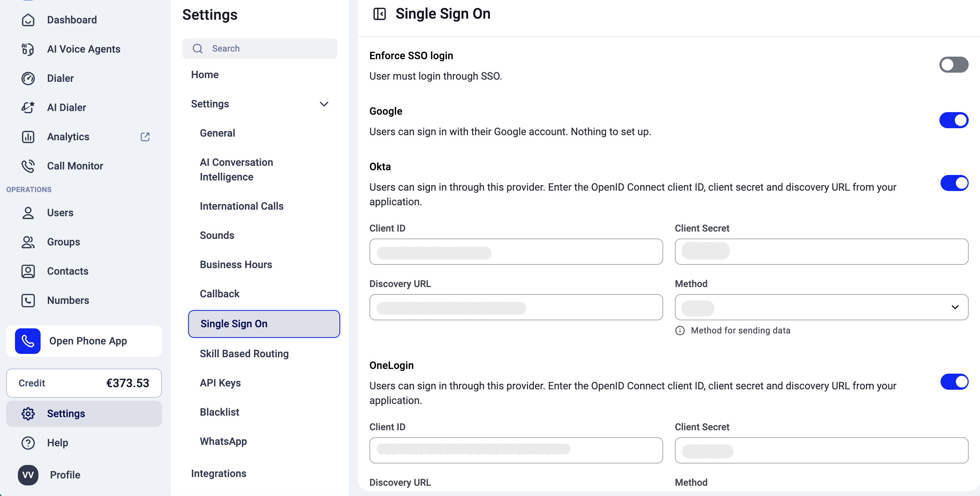The height and width of the screenshot is (496, 980).
Task: Click the Okta Discovery URL field
Action: coord(516,307)
